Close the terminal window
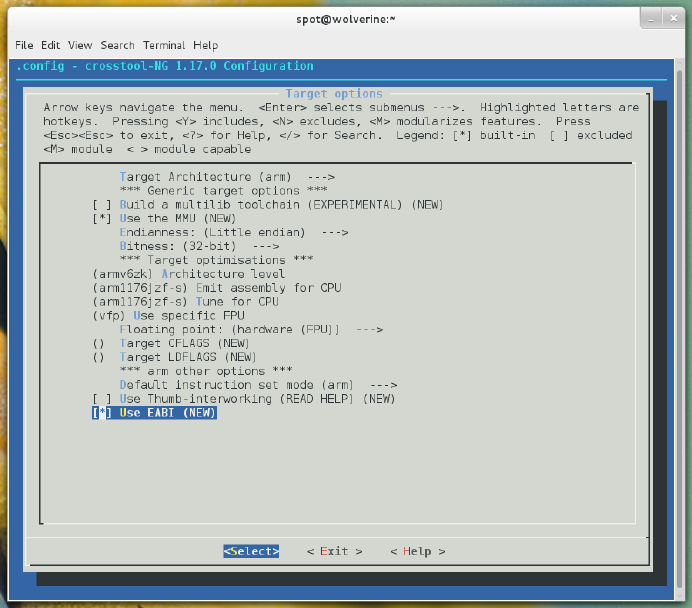The width and height of the screenshot is (692, 608). pos(673,19)
